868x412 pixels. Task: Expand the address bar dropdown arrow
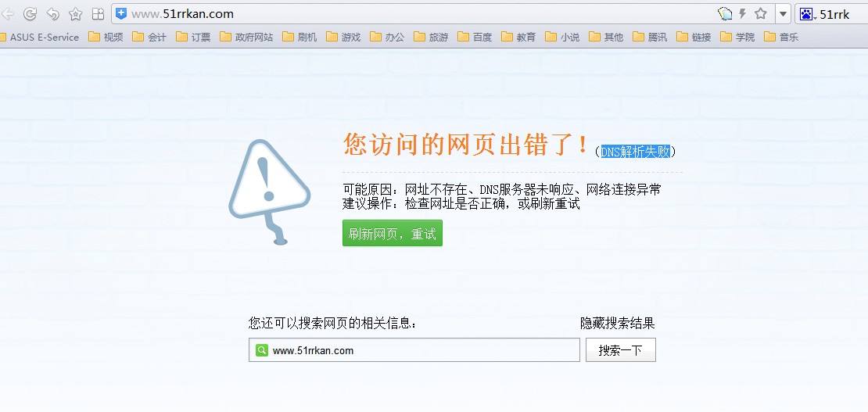click(x=783, y=14)
